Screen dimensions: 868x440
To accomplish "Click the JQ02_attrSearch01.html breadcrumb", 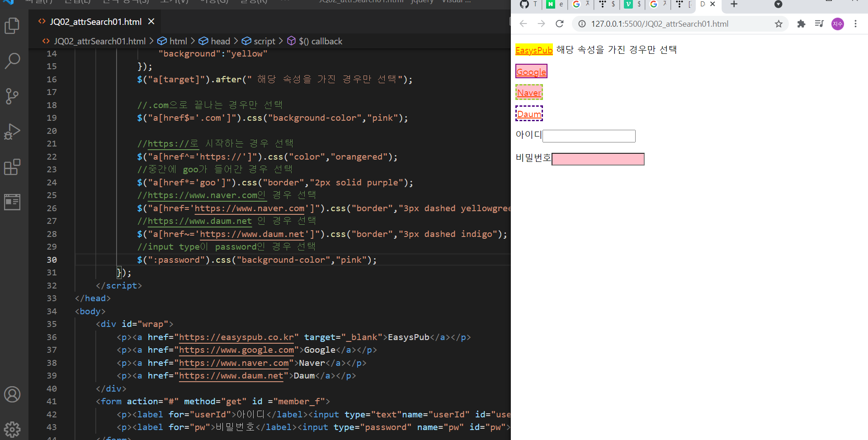I will point(99,41).
